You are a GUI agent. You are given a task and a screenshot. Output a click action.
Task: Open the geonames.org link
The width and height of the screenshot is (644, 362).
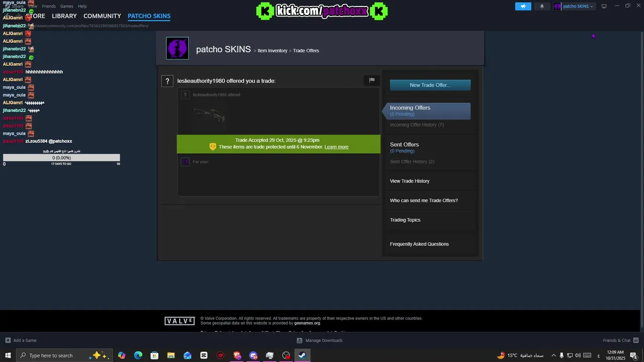coord(307,323)
